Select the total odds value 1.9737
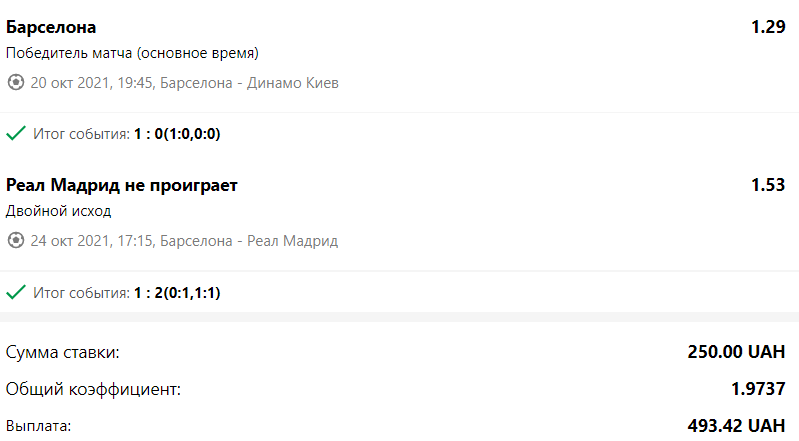Viewport: 799px width, 441px height. pos(754,389)
